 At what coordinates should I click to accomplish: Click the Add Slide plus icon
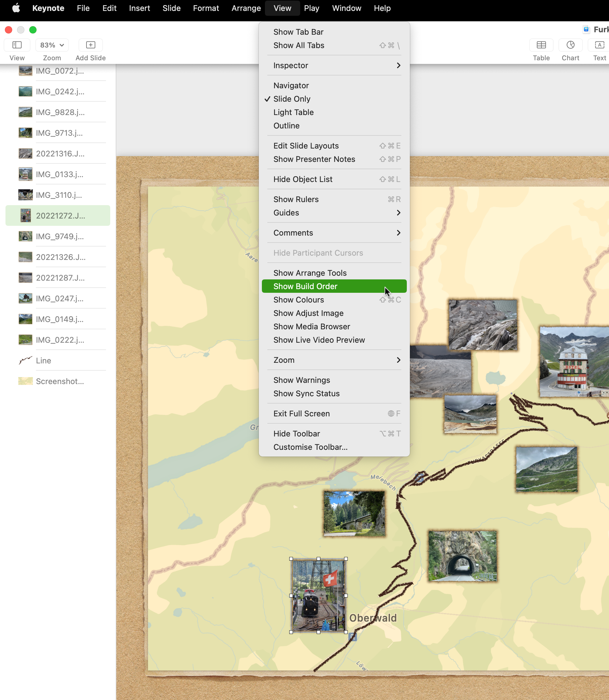click(90, 45)
